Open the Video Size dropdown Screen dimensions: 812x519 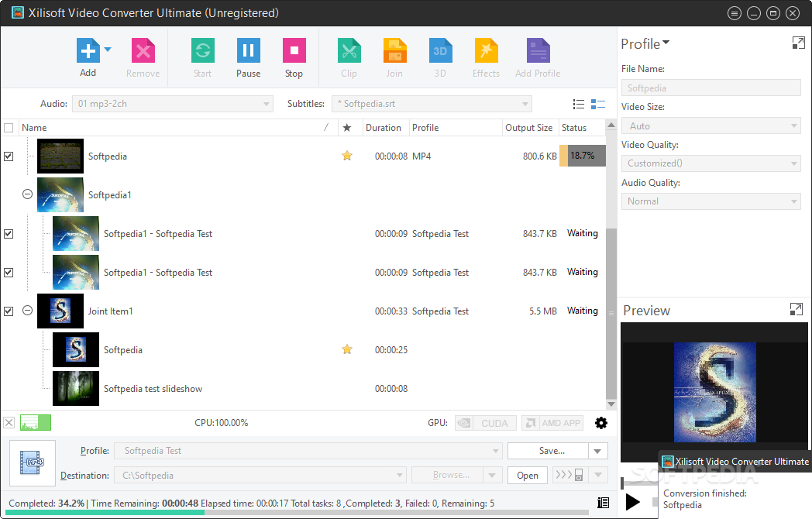[711, 125]
